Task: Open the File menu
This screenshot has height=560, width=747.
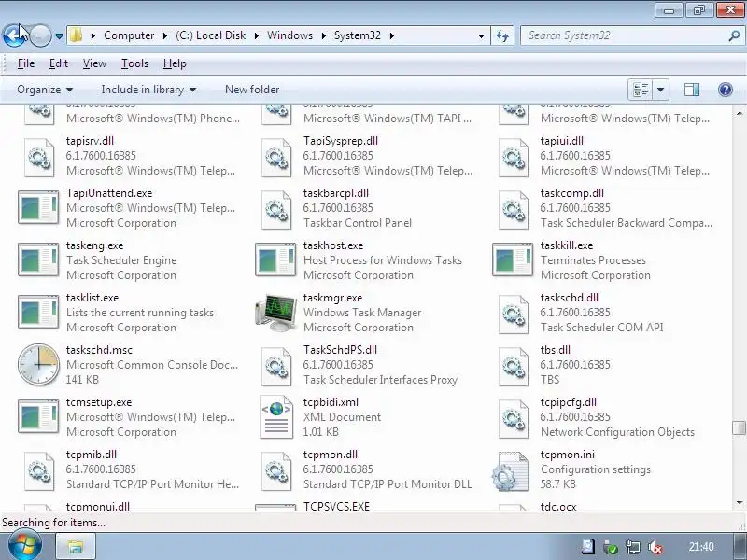Action: [x=26, y=63]
